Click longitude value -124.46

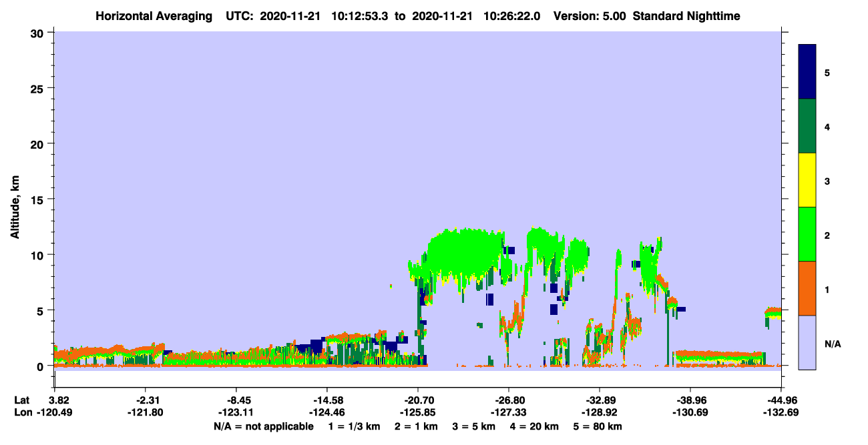tap(327, 412)
